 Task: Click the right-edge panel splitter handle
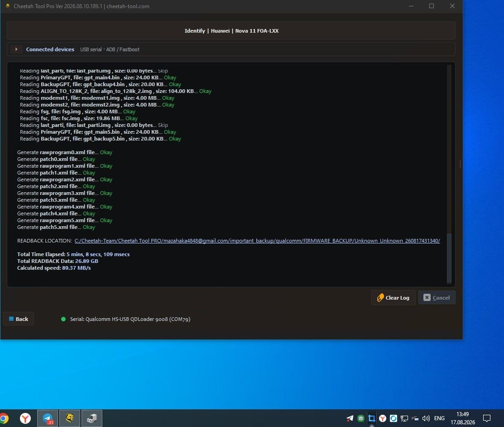click(x=460, y=164)
